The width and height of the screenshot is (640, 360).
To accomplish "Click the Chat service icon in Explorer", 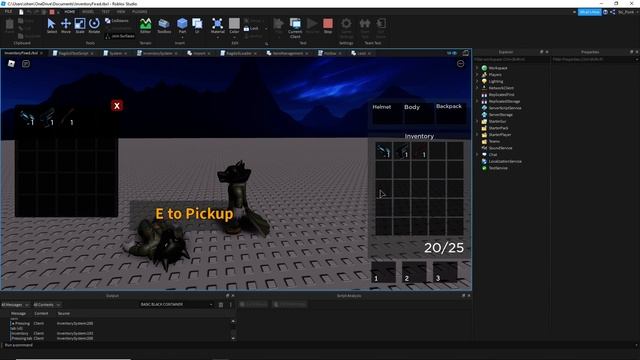I will [484, 155].
